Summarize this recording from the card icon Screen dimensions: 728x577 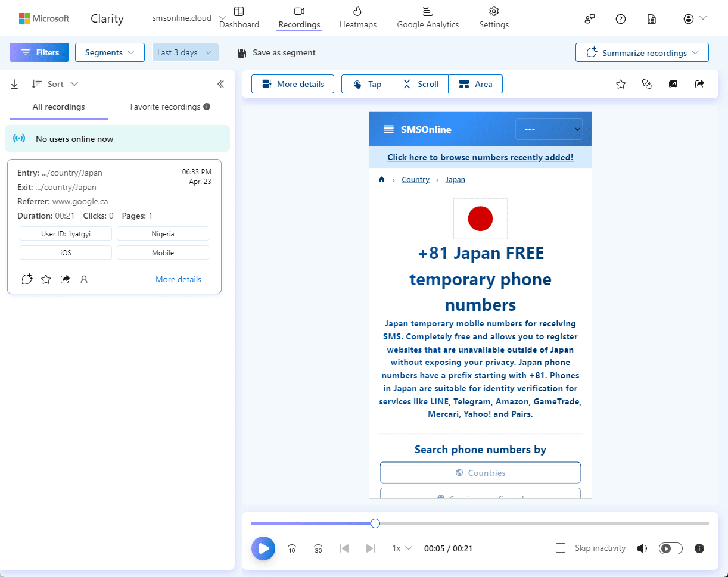pos(27,279)
